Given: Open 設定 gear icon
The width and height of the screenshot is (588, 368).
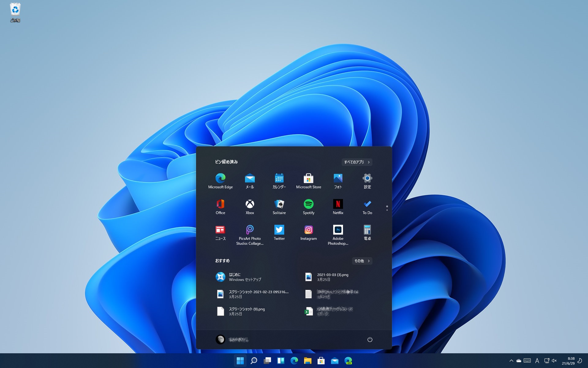Looking at the screenshot, I should coord(367,181).
